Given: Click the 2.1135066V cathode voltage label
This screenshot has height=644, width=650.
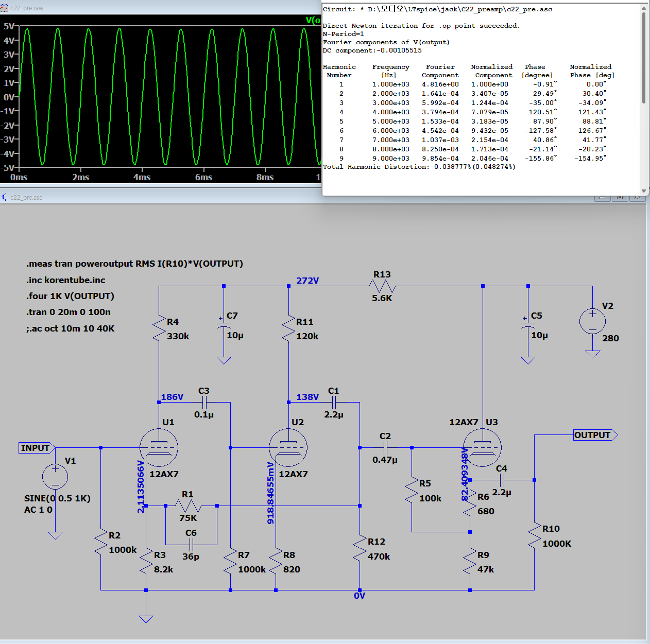Looking at the screenshot, I should [141, 486].
